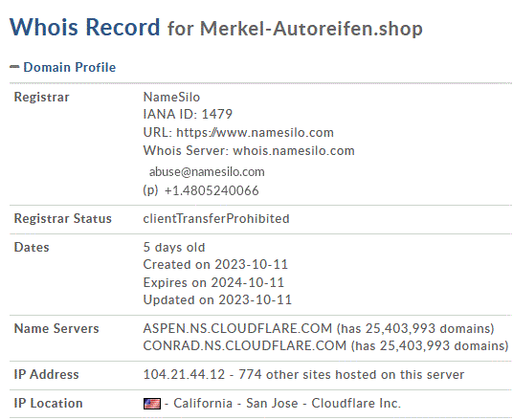Open CONRAD.NS.CLOUDFLARE.COM name server

[x=245, y=345]
